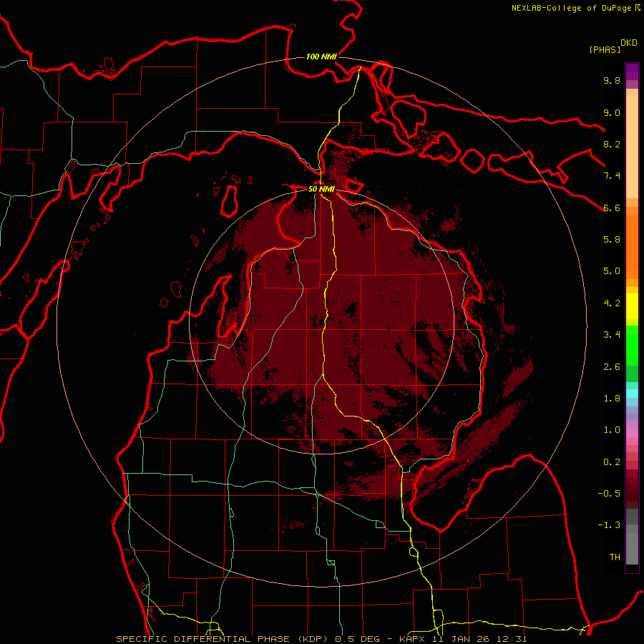Click the 8.2 value on color scale
644x644 pixels.
612,144
